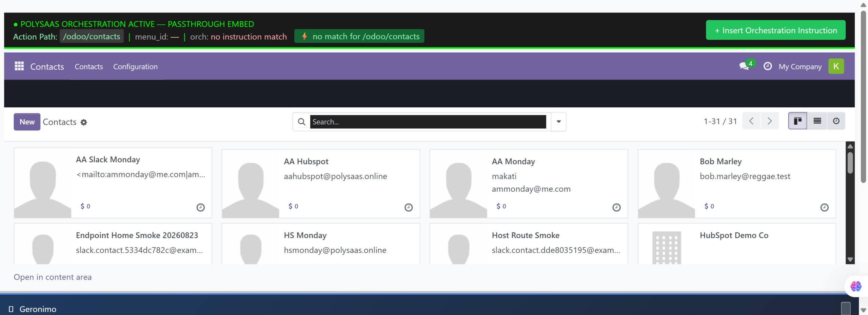
Task: Click the $ 0 amount on AA Hubspot card
Action: 293,206
